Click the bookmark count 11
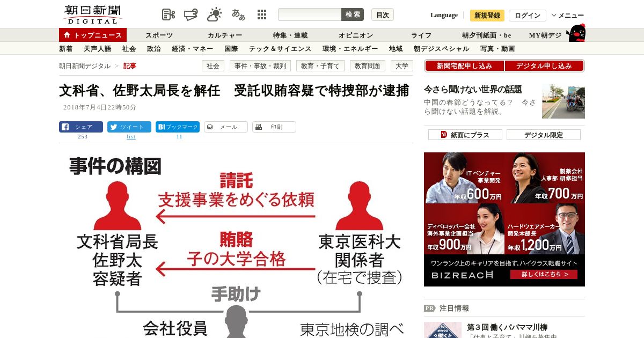The width and height of the screenshot is (644, 338). [179, 137]
